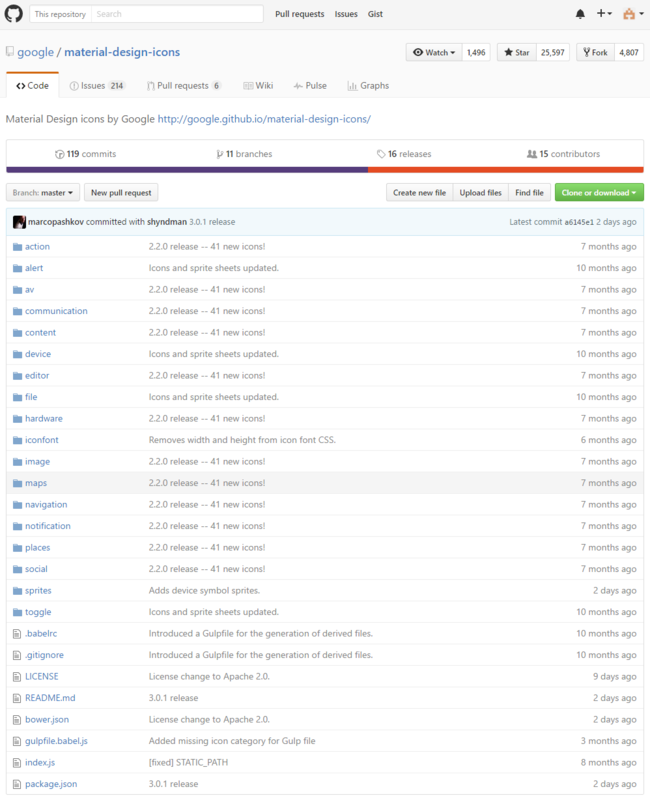Viewport: 650px width, 800px height.
Task: Click Pull requests in top navigation
Action: pyautogui.click(x=299, y=14)
